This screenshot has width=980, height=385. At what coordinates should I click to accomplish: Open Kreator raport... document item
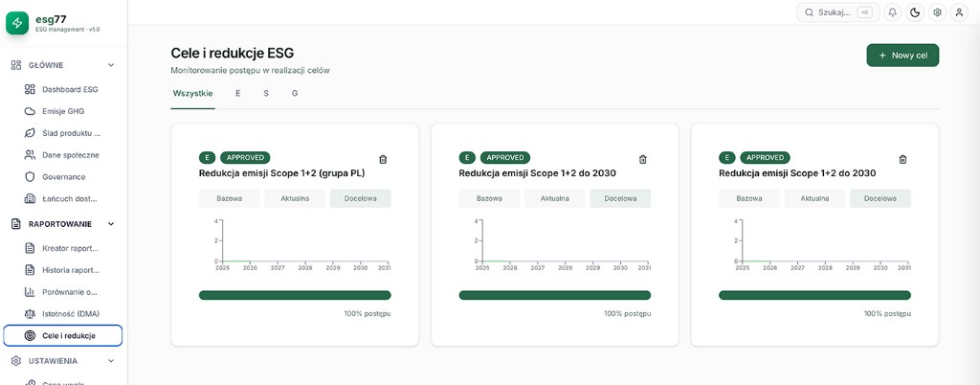(x=62, y=248)
